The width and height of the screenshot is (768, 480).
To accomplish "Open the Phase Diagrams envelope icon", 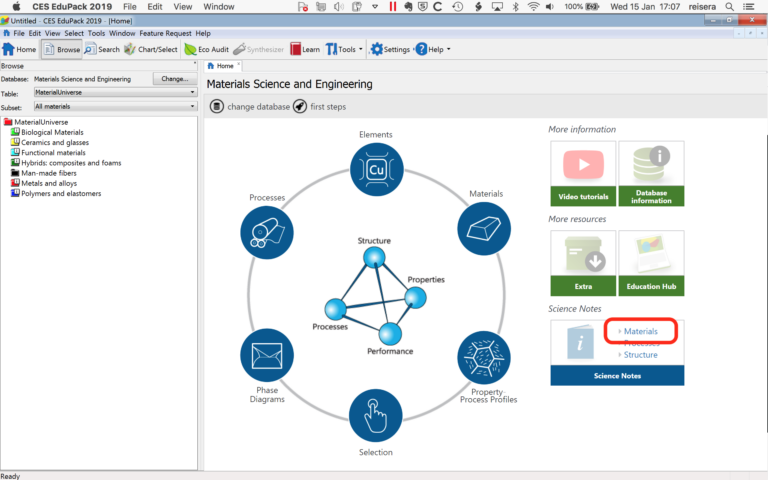I will coord(267,355).
